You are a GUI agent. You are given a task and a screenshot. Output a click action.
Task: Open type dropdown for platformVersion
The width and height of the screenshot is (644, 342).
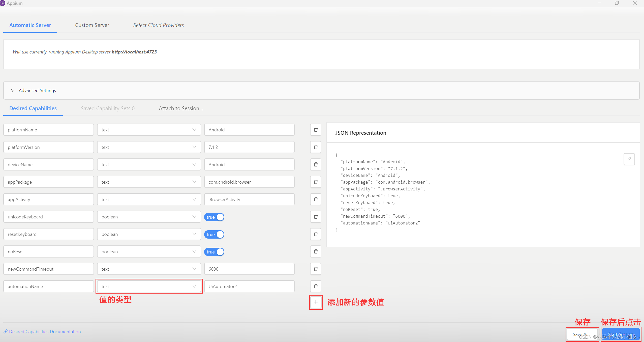pos(149,147)
